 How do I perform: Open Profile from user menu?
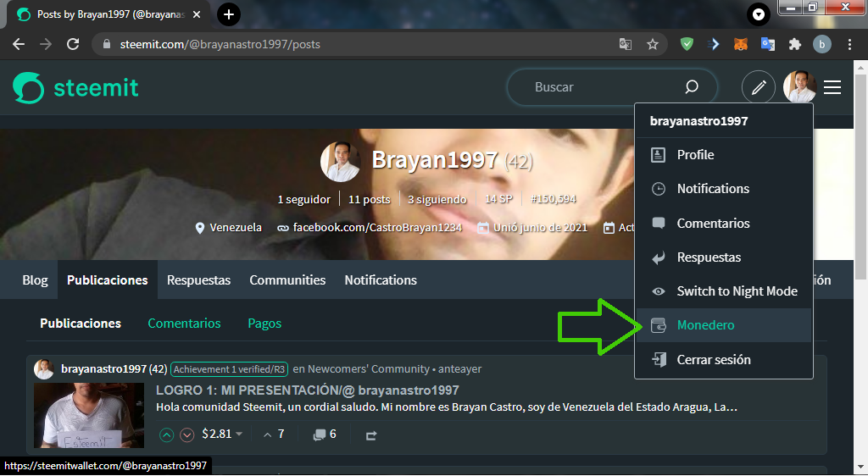[724, 155]
